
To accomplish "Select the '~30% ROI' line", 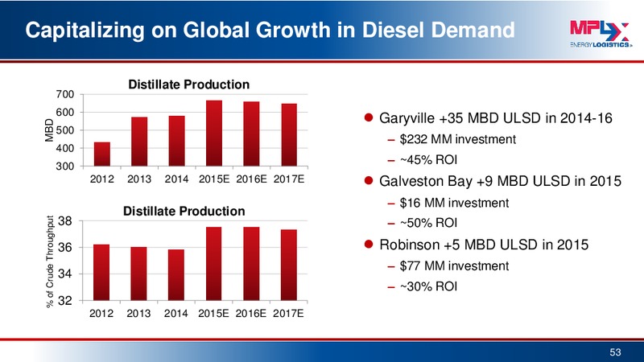I will click(x=428, y=286).
